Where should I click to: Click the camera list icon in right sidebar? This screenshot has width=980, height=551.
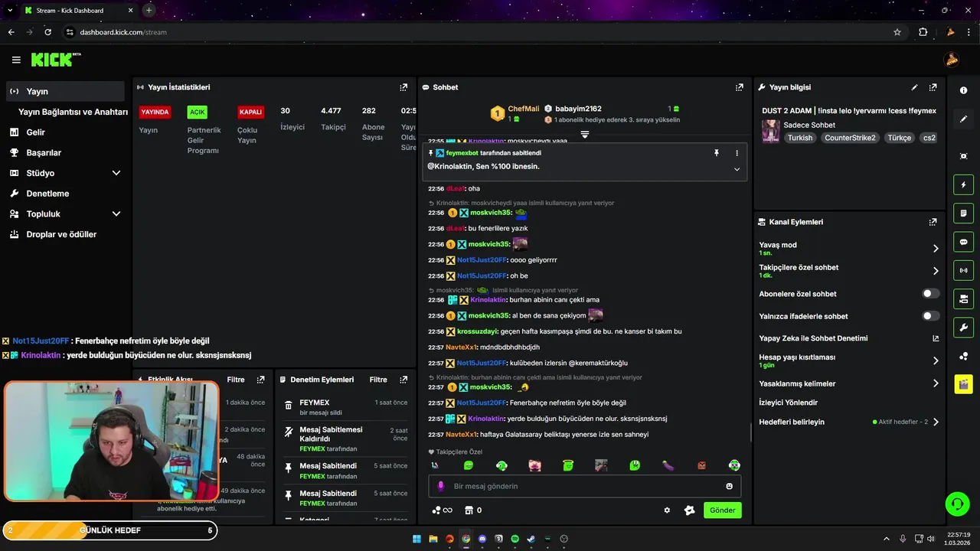coord(963,298)
